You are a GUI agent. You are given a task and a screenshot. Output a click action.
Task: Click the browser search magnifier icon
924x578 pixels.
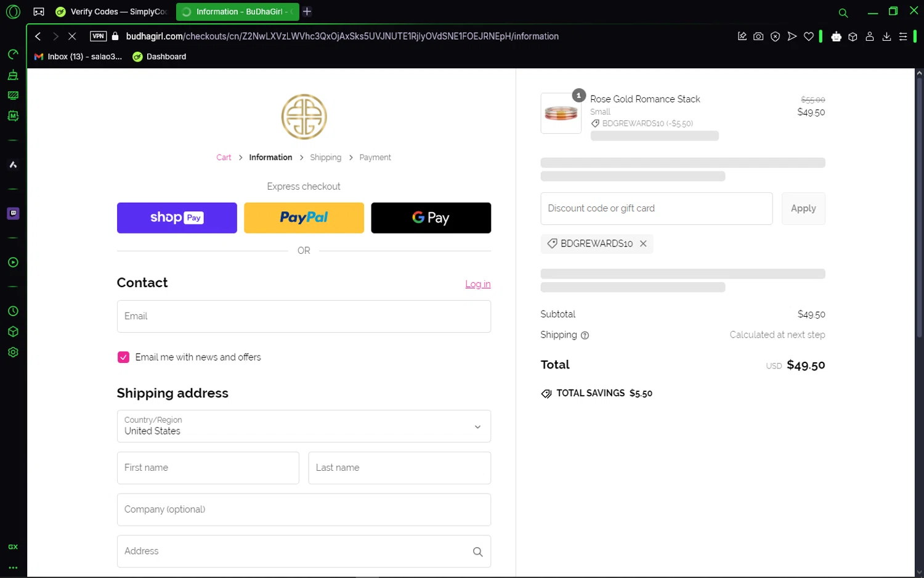pyautogui.click(x=843, y=12)
